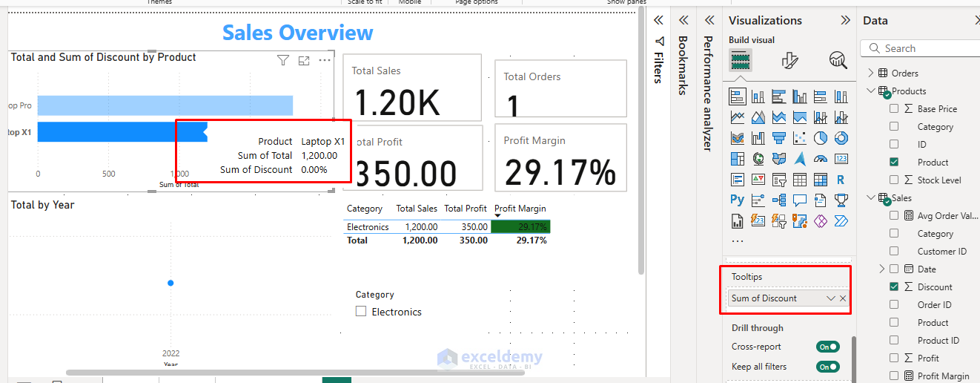Sort table by Profit Margin column header
This screenshot has height=383, width=980.
[x=520, y=209]
